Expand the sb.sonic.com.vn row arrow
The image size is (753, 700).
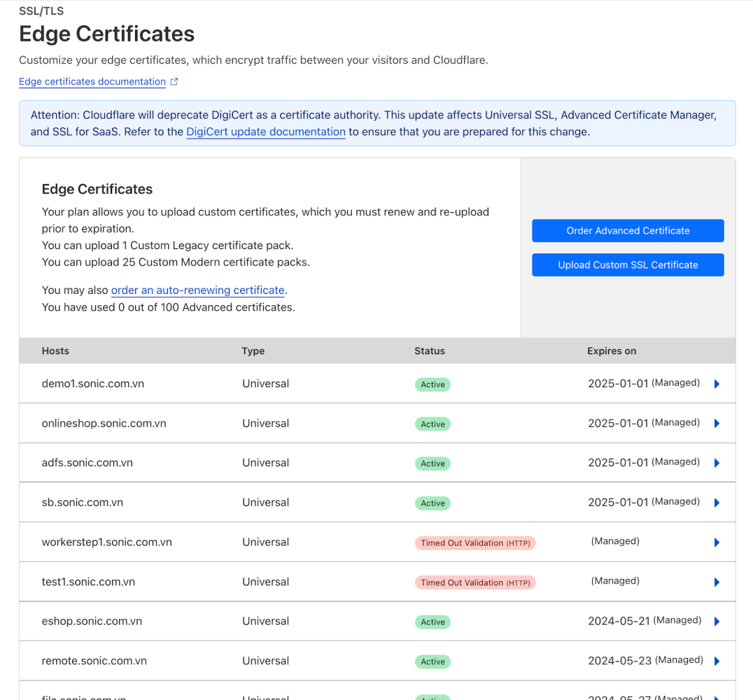(x=717, y=503)
